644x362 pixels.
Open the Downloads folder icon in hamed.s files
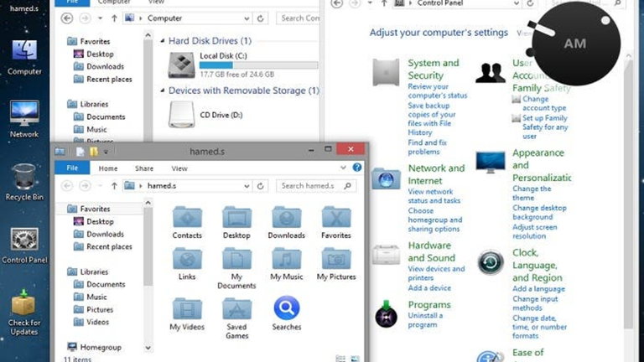point(286,217)
